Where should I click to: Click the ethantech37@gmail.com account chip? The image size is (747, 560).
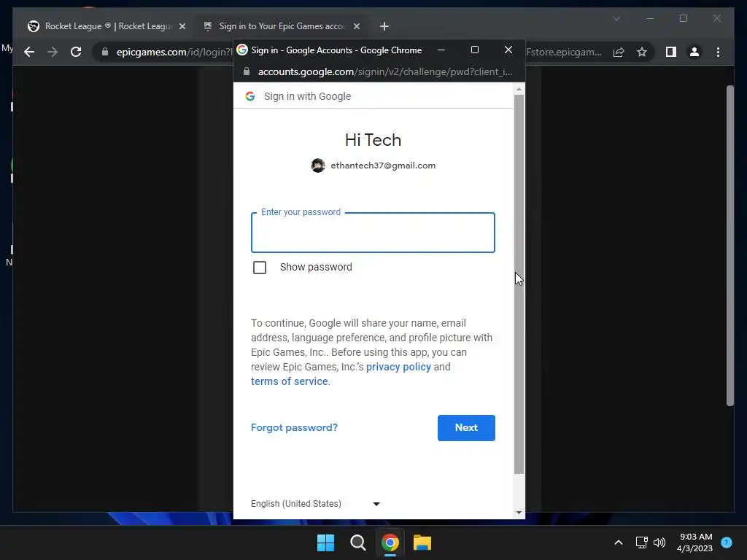click(x=373, y=166)
